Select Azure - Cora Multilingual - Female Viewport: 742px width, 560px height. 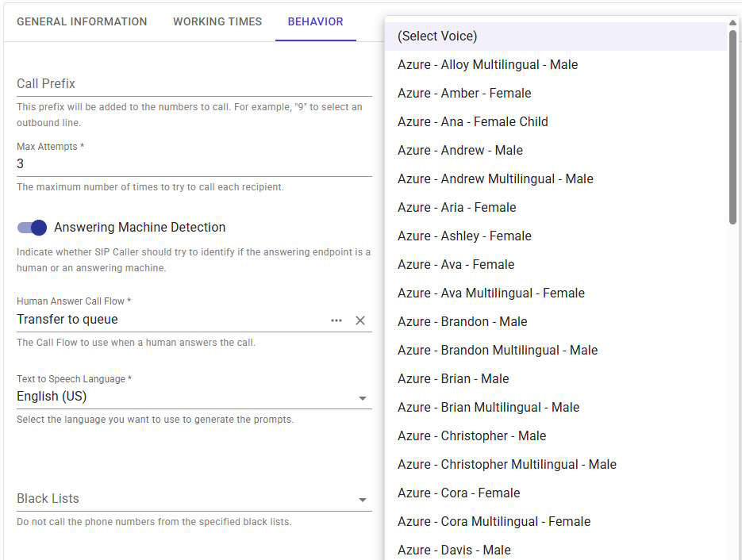(494, 522)
